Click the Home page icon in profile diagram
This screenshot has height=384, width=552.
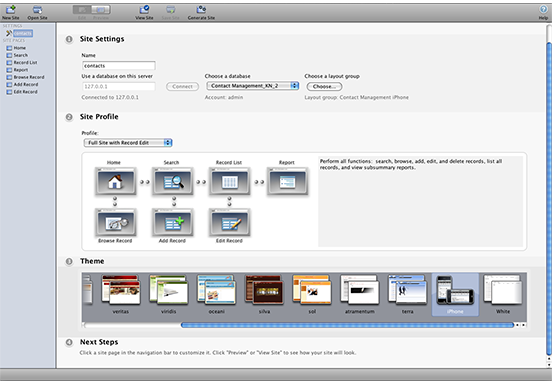(x=115, y=181)
